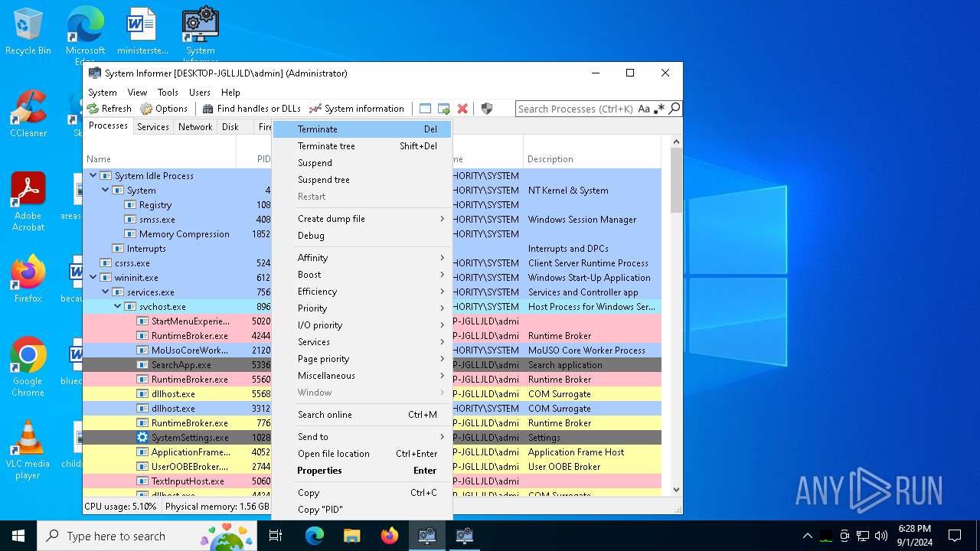Expand the Page priority submenu
Viewport: 980px width, 551px height.
coord(362,359)
